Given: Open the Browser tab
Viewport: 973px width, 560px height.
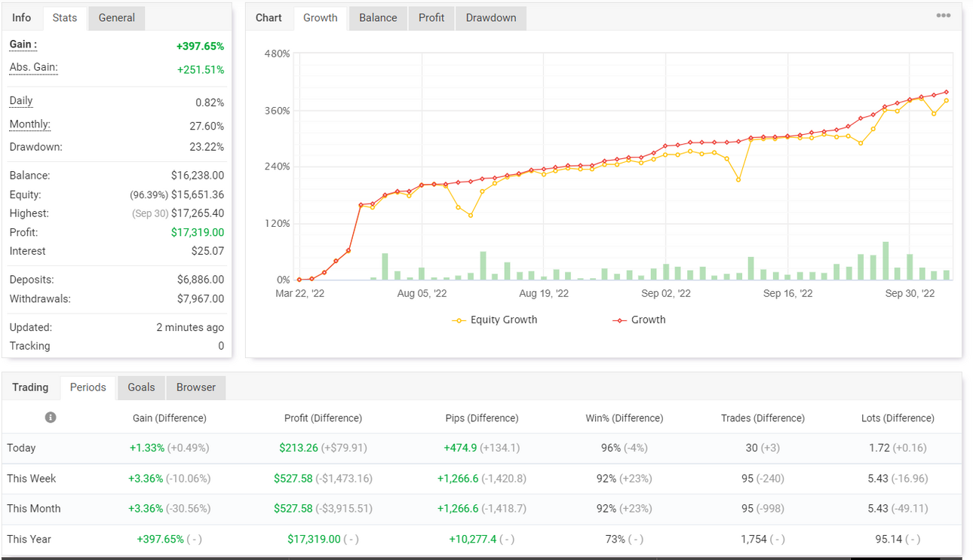Looking at the screenshot, I should click(x=196, y=387).
